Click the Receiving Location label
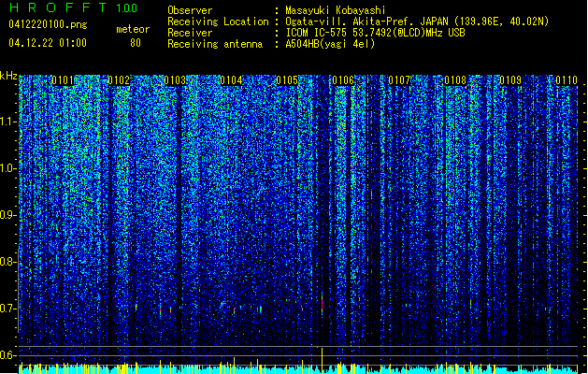Image resolution: width=588 pixels, height=374 pixels. point(218,22)
